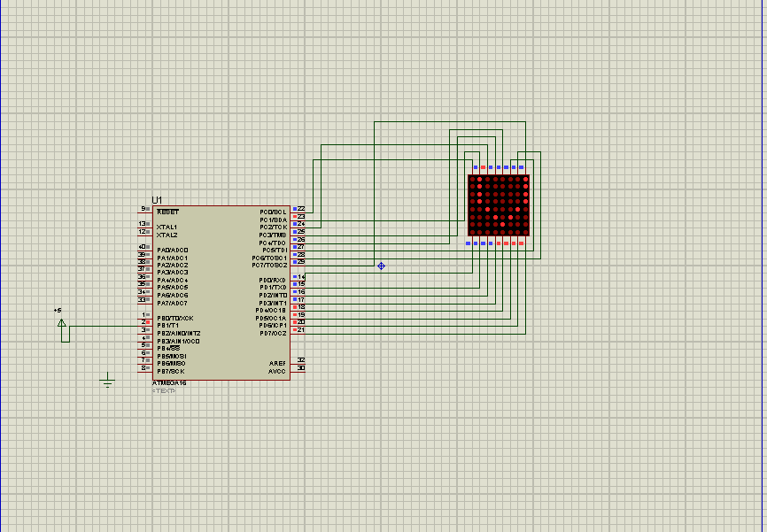Select the U1 component reference label
The height and width of the screenshot is (532, 767).
click(x=157, y=200)
